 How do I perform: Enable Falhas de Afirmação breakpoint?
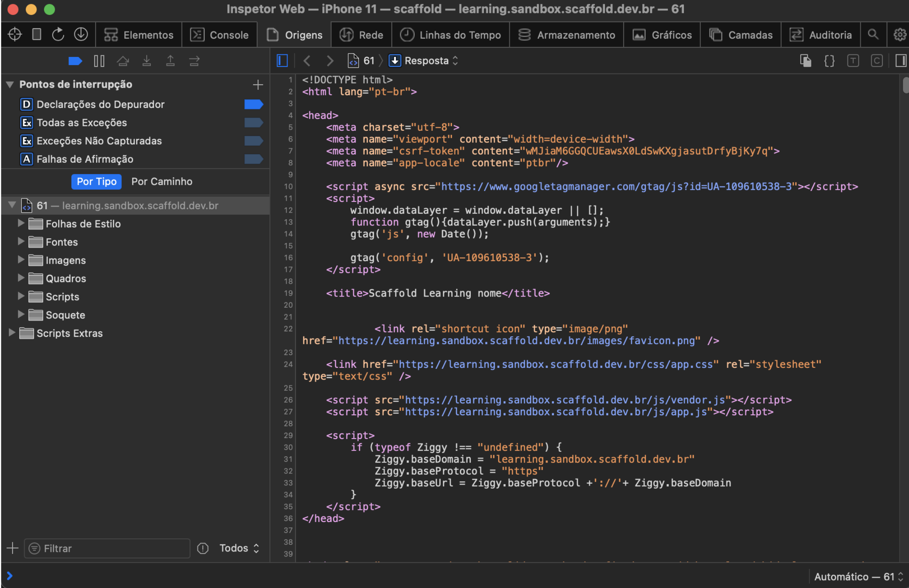pos(253,159)
